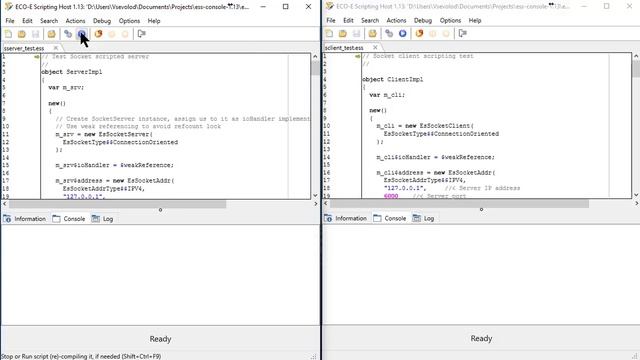Open Edit menu in server window

pos(27,21)
